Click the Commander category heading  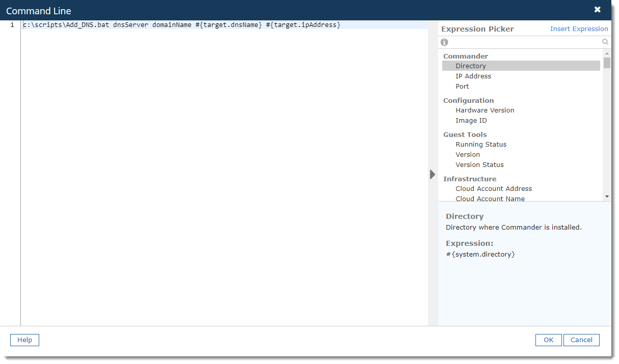pos(466,56)
